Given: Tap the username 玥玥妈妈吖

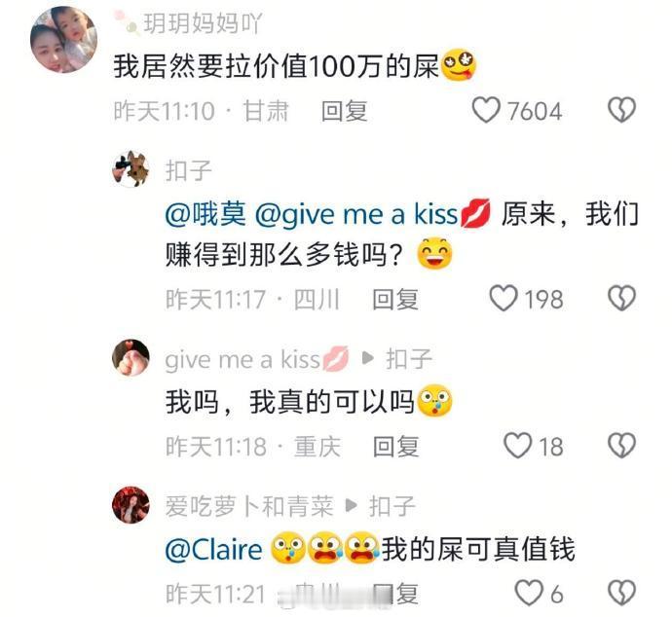Looking at the screenshot, I should coord(203,23).
